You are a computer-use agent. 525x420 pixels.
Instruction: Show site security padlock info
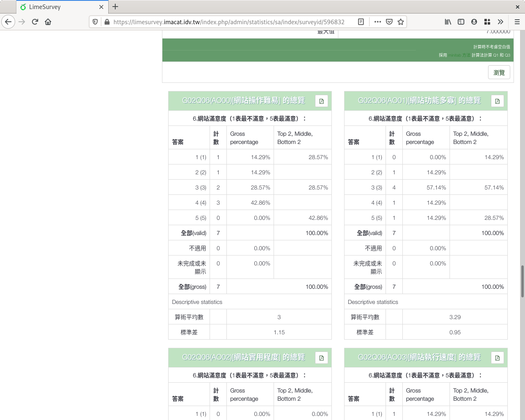pos(107,22)
